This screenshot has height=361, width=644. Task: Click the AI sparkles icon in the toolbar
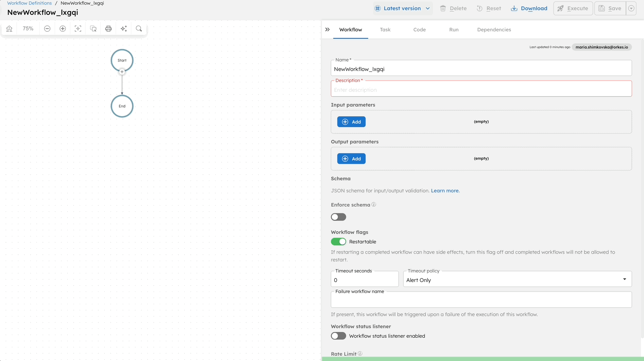click(124, 28)
